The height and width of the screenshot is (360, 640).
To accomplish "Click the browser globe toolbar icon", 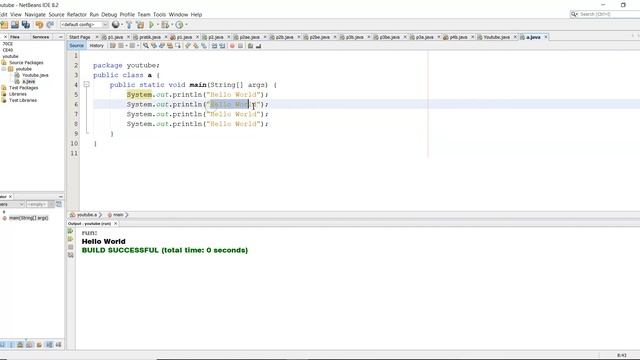I will pyautogui.click(x=116, y=25).
